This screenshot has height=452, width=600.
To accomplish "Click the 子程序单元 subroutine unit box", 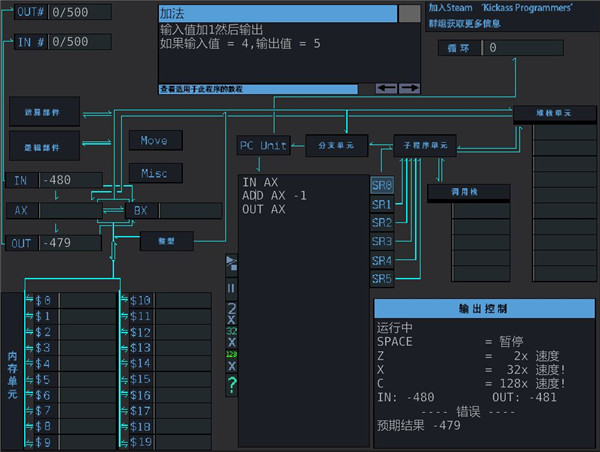I will pos(425,145).
